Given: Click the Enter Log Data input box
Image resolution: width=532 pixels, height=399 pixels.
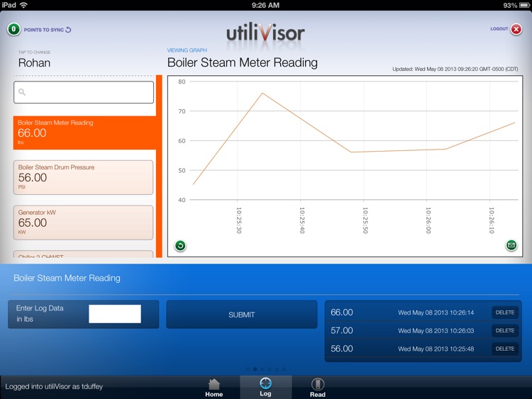Looking at the screenshot, I should pyautogui.click(x=115, y=314).
